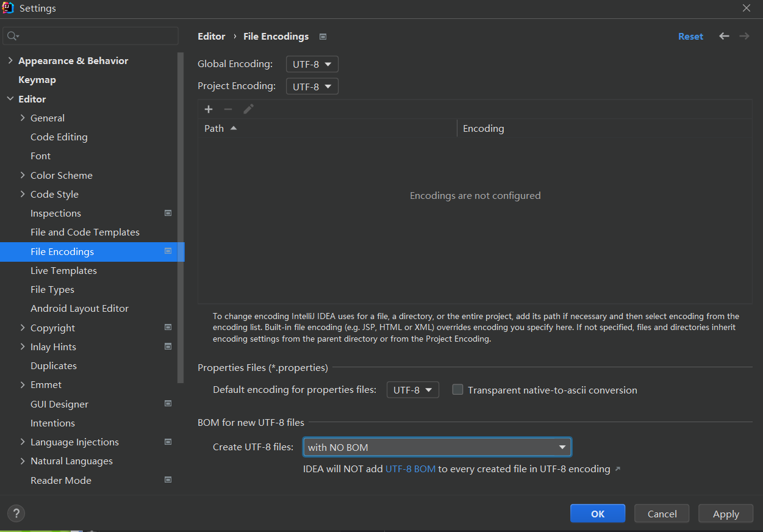The height and width of the screenshot is (532, 763).
Task: Expand the Code Style node
Action: 23,194
